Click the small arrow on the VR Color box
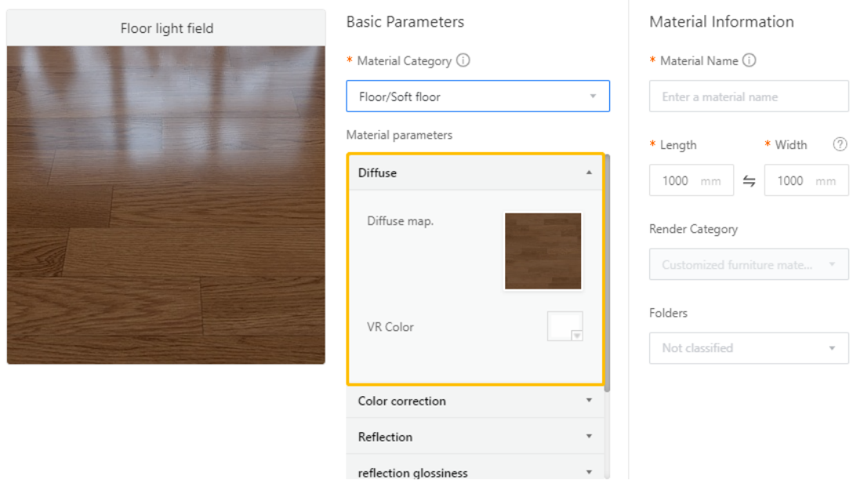The height and width of the screenshot is (480, 868). 577,335
